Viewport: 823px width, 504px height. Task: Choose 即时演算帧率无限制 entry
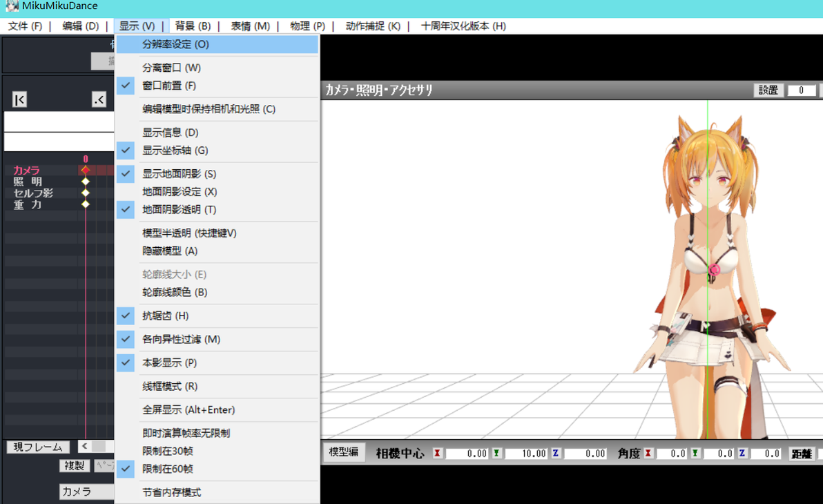click(x=217, y=433)
